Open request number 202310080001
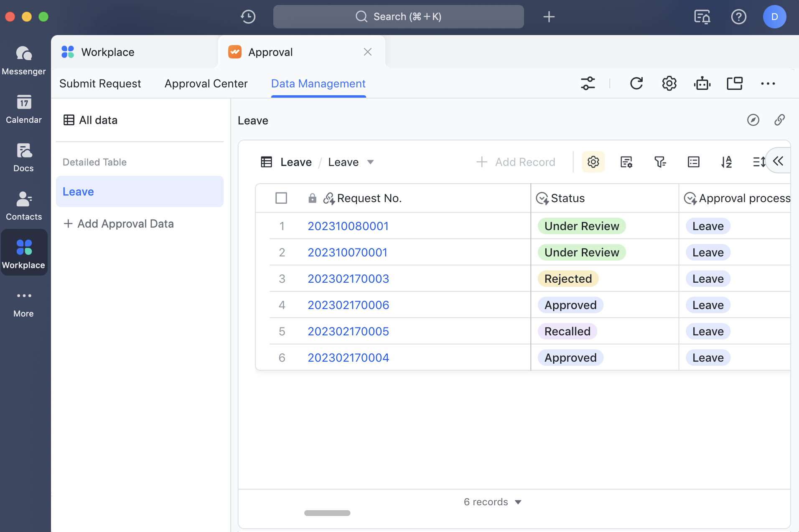 (348, 226)
